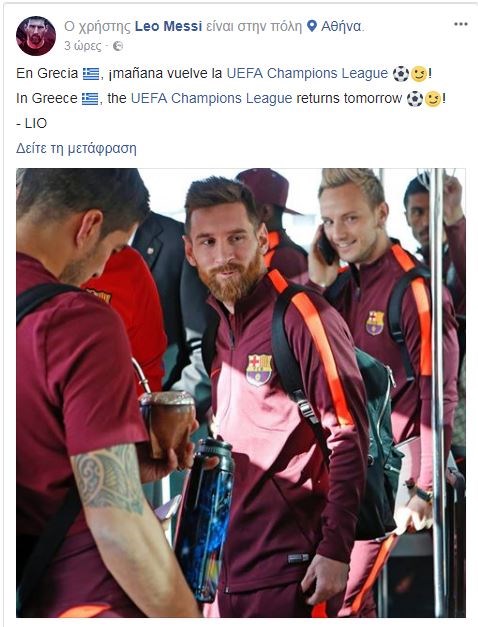Open the attached team photo
This screenshot has width=478, height=627.
(241, 393)
